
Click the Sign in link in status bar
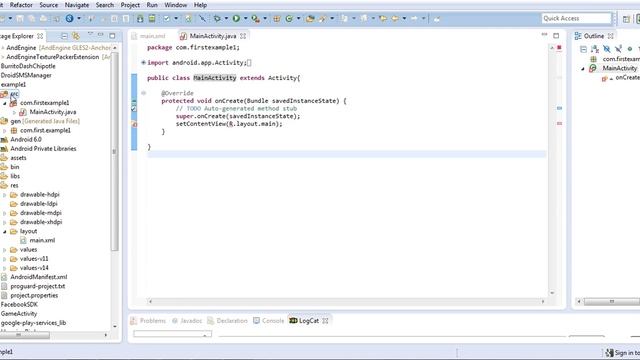[x=623, y=353]
